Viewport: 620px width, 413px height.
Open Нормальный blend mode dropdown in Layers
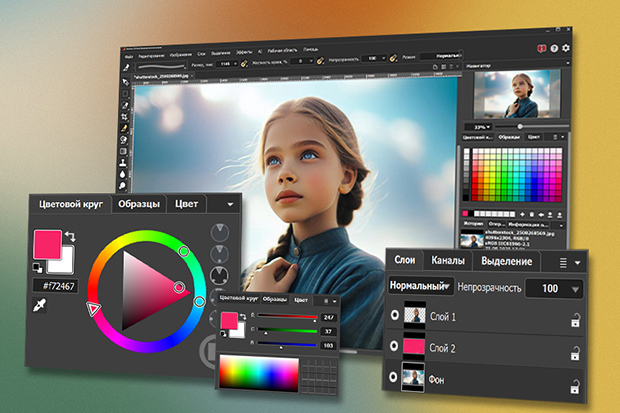(421, 285)
